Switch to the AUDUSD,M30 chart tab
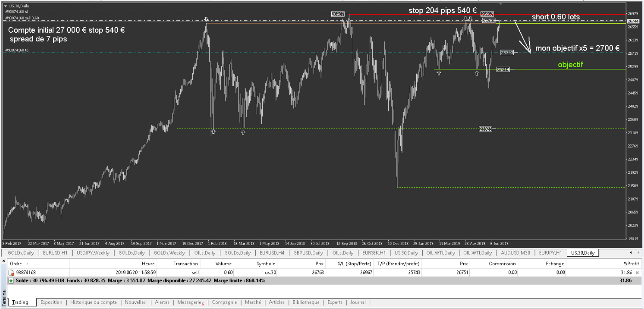 point(515,253)
